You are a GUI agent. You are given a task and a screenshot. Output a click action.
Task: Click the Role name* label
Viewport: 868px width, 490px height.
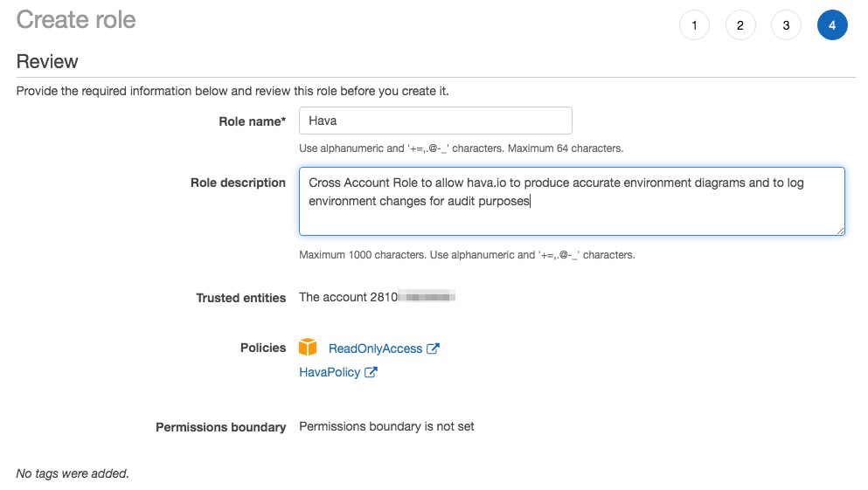coord(252,121)
